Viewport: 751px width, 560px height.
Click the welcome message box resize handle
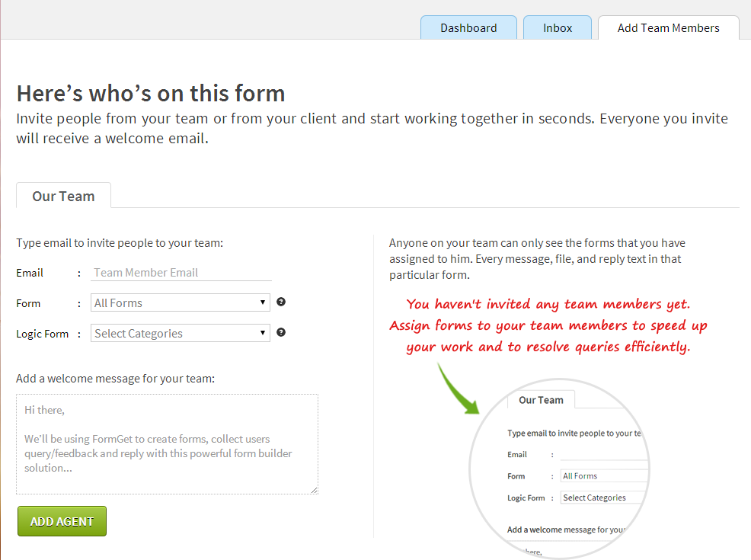click(314, 490)
